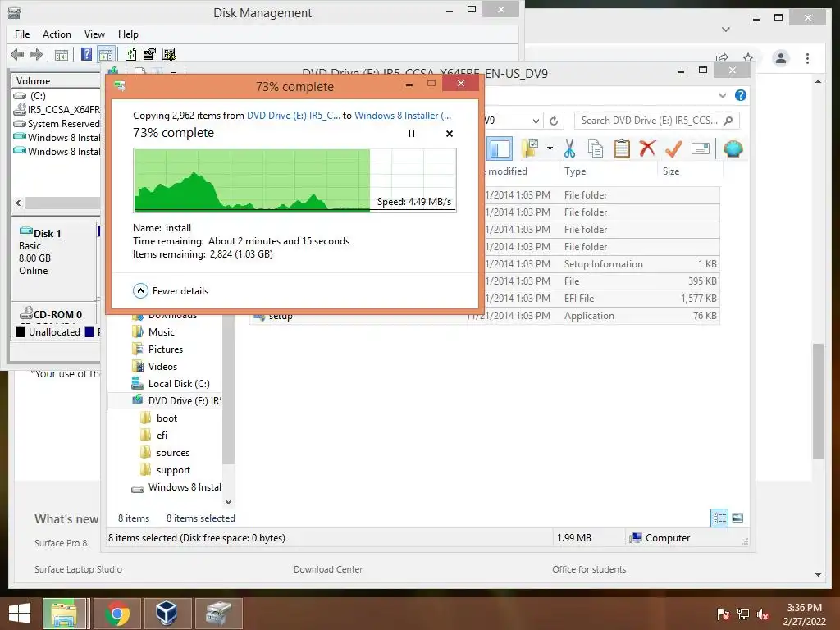The height and width of the screenshot is (630, 840).
Task: Open source link DVD Drive (E:) IR5_C...
Action: (293, 115)
